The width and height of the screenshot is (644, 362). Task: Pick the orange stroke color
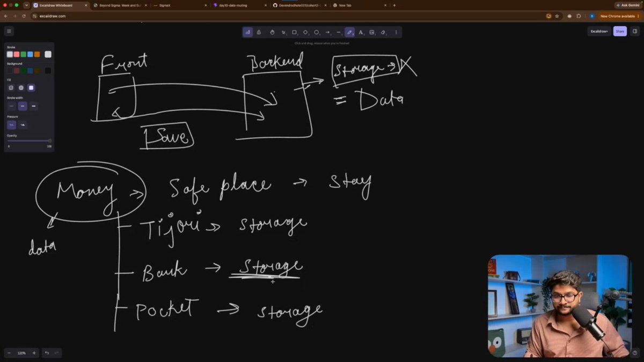tap(37, 54)
